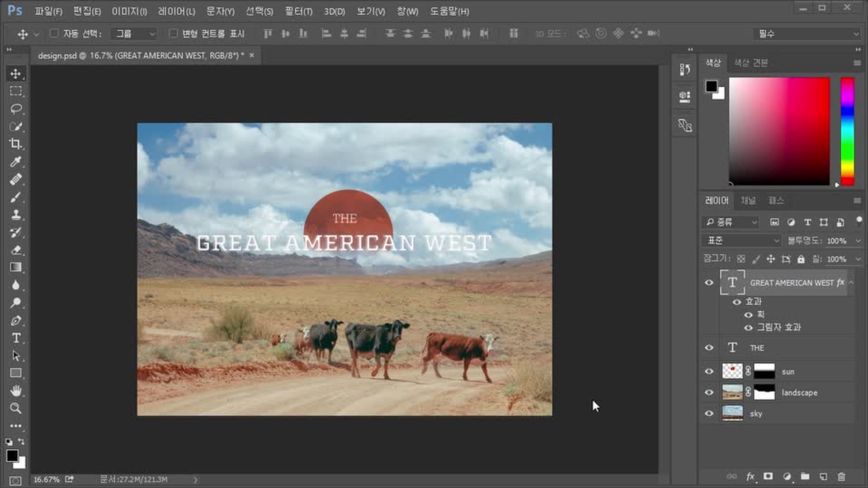The height and width of the screenshot is (488, 868).
Task: Open the workspace switcher dropdown
Action: 807,34
